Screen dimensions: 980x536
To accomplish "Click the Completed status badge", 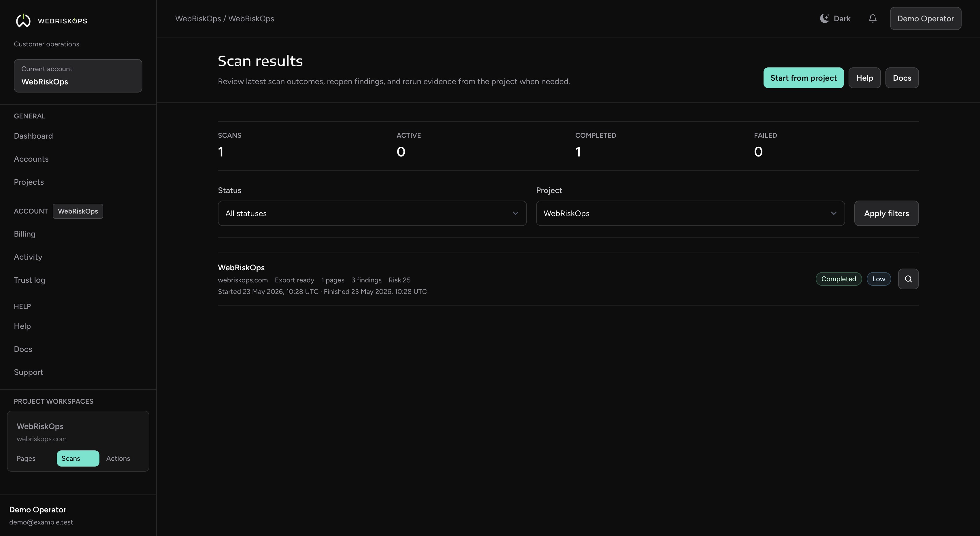I will [x=838, y=279].
